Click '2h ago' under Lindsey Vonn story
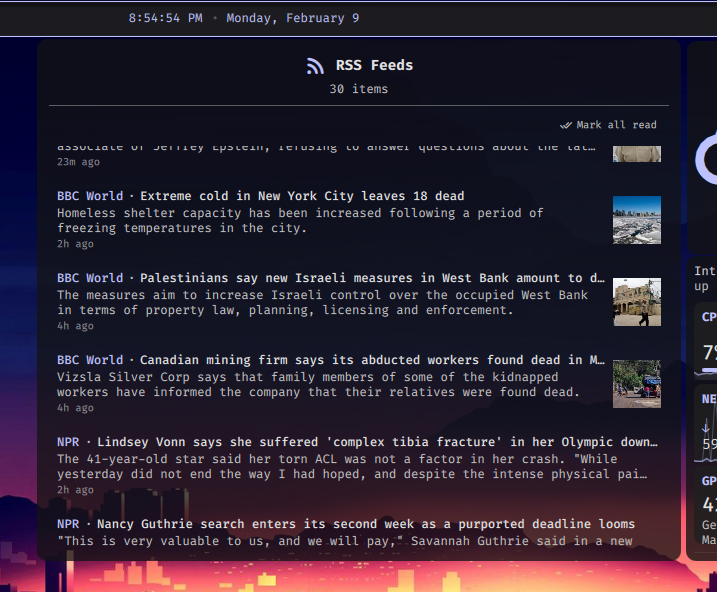Viewport: 717px width, 592px height. [x=75, y=490]
